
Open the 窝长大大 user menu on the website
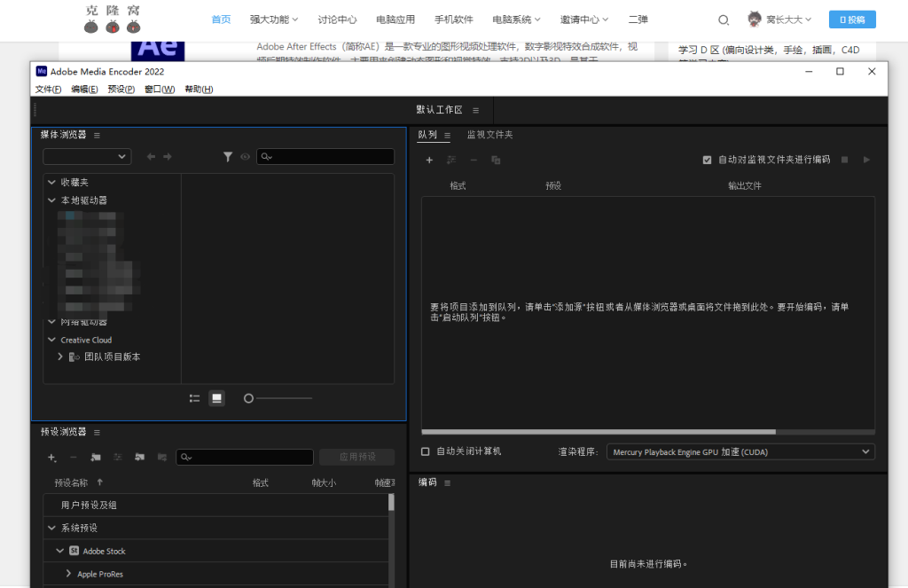point(779,20)
